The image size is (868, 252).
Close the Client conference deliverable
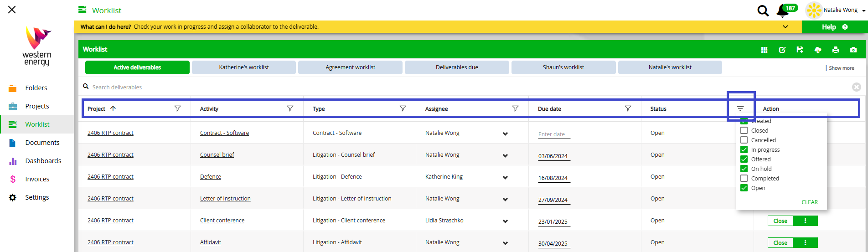[x=780, y=221]
